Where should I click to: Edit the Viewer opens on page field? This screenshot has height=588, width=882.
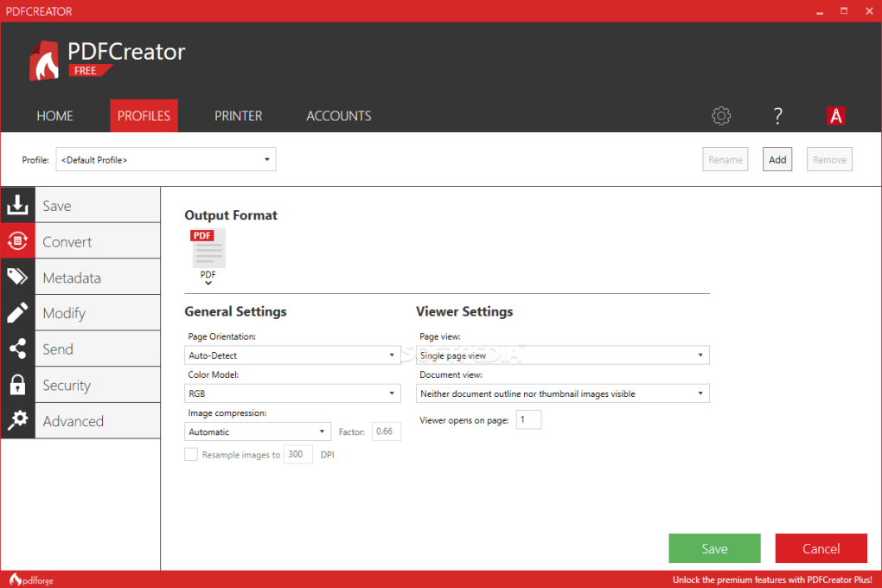click(x=528, y=419)
